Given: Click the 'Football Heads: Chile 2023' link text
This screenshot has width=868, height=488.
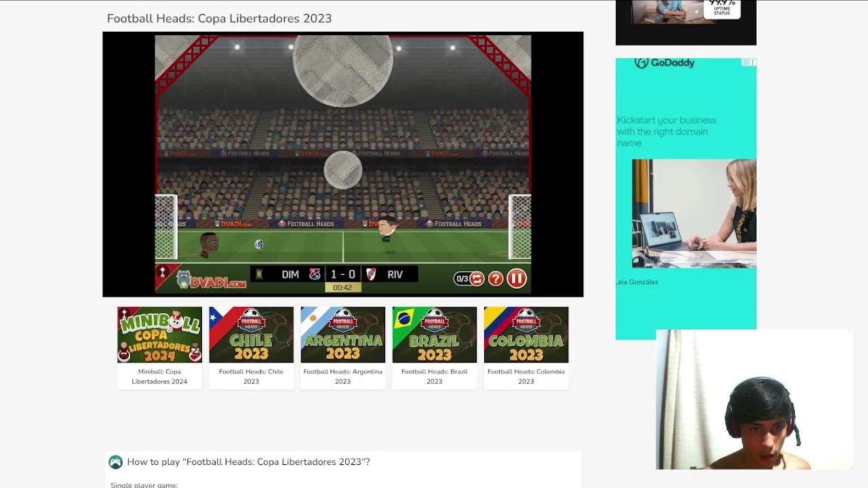Looking at the screenshot, I should [251, 376].
